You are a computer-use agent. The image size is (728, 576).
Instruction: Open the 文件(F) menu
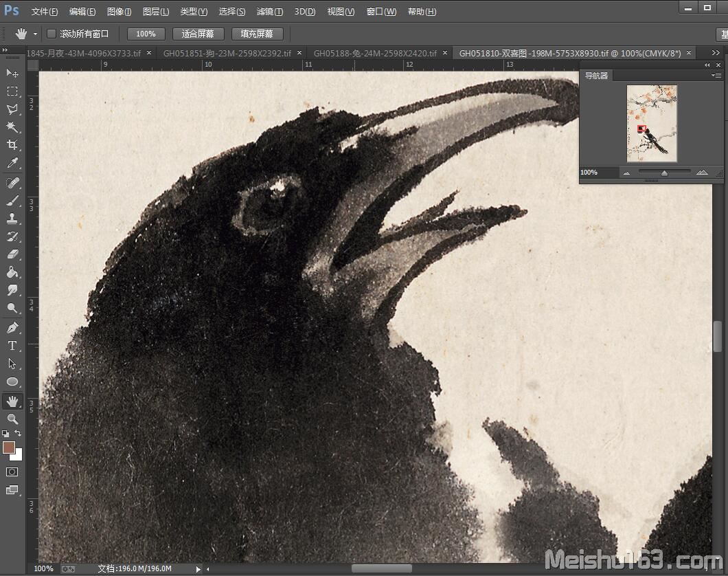coord(45,12)
